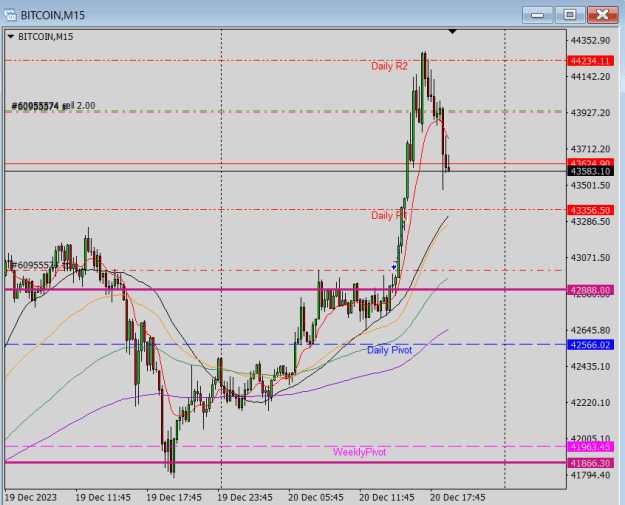Click the 20 Dec 17:45 time label
This screenshot has width=625, height=505.
458,497
